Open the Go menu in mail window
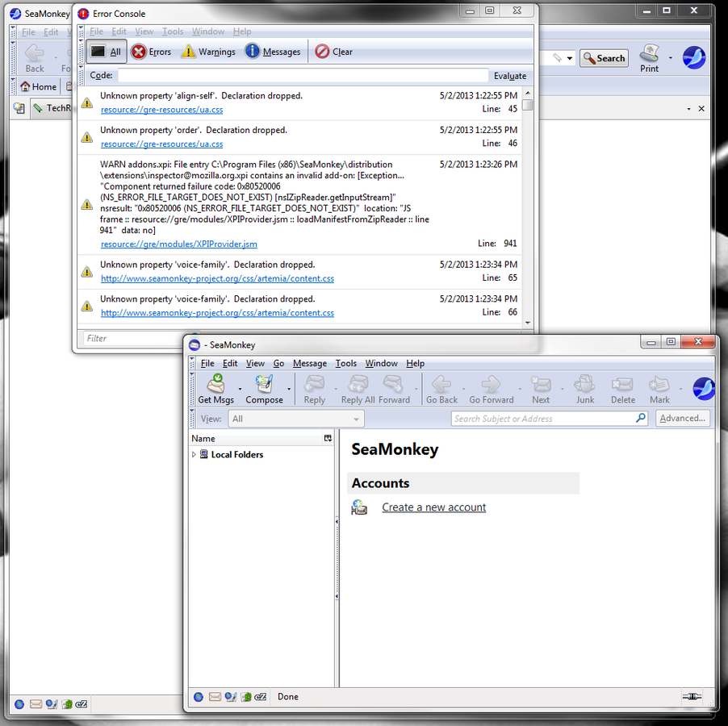 tap(278, 363)
